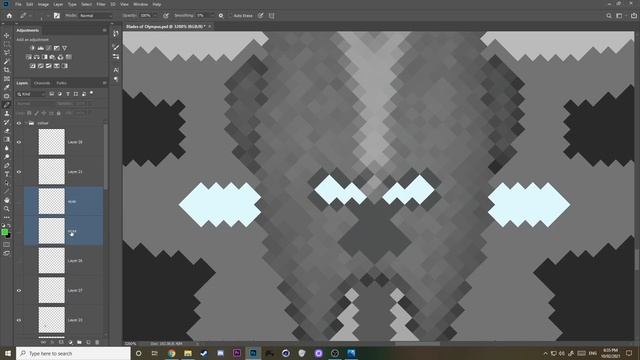Go to the Home screen icon

tap(9, 16)
